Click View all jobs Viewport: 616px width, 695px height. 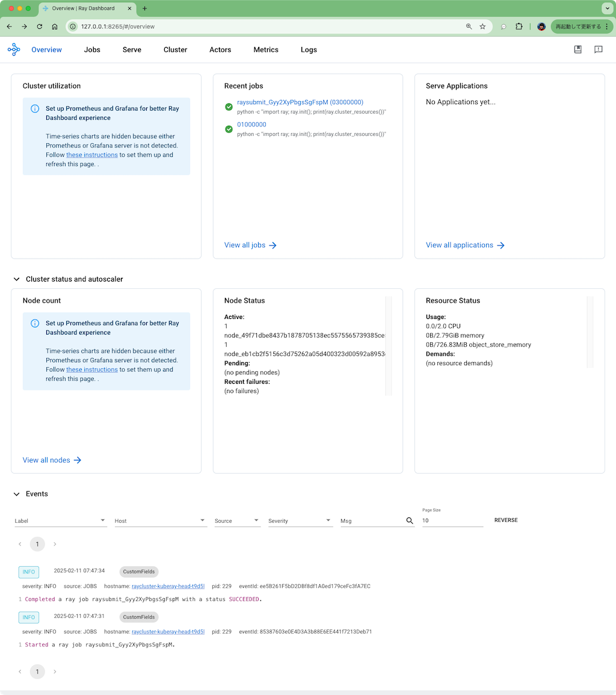[250, 245]
